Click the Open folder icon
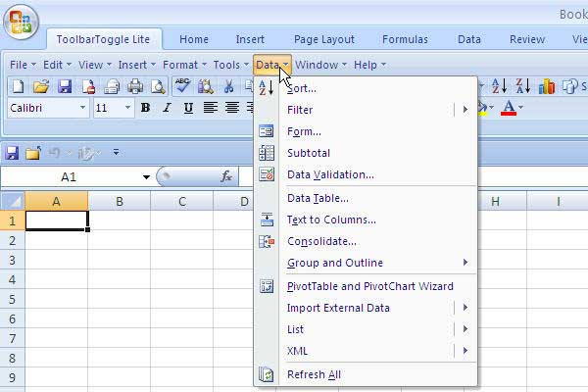588x392 pixels. (x=40, y=87)
